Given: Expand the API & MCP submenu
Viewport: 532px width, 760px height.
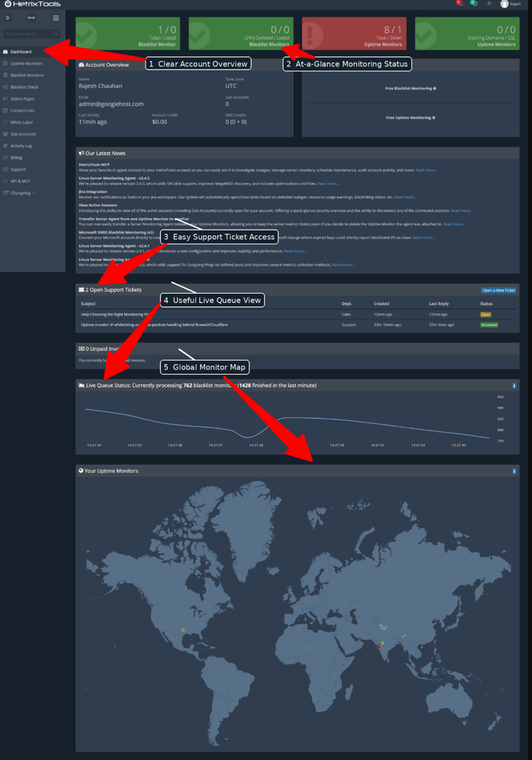Looking at the screenshot, I should (x=33, y=181).
